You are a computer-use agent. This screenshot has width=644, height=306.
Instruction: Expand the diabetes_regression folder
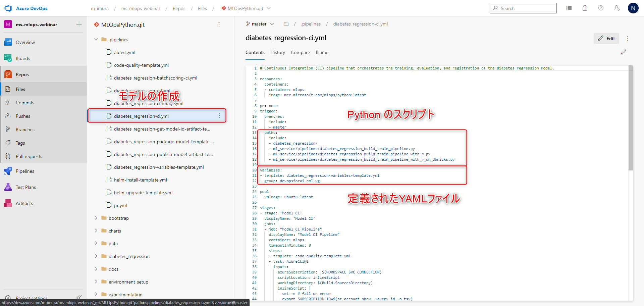point(96,256)
